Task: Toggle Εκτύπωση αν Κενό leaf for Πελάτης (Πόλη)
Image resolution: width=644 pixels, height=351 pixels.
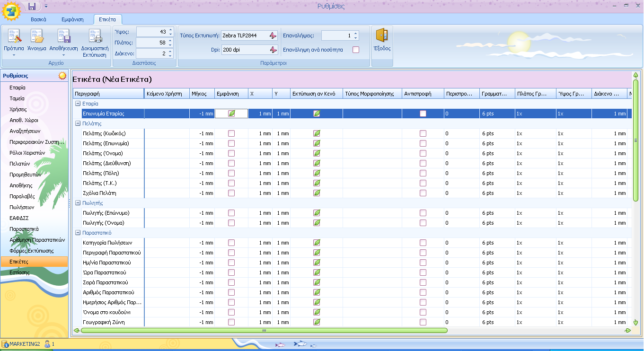Action: pyautogui.click(x=317, y=173)
